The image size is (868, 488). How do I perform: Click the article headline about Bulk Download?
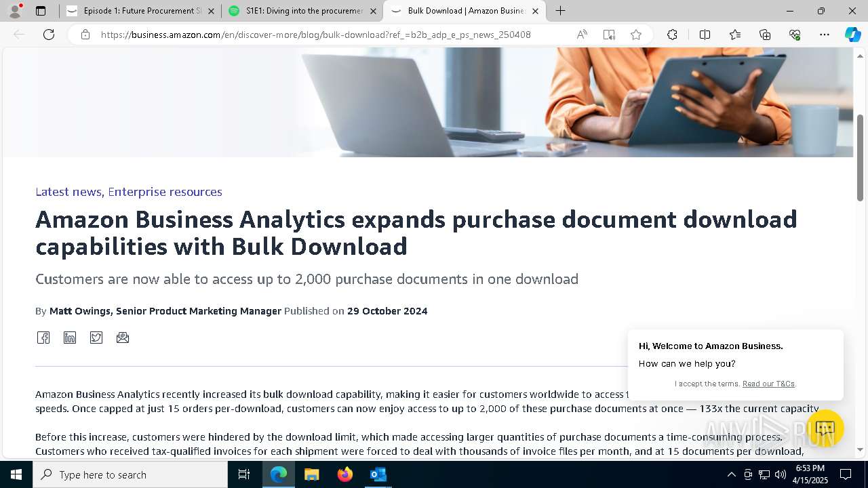[416, 232]
